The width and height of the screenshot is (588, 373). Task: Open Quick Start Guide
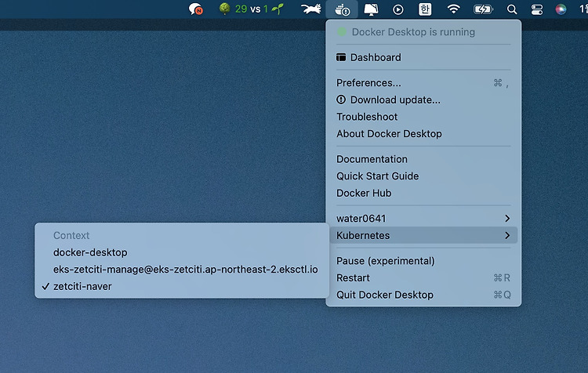pyautogui.click(x=423, y=176)
